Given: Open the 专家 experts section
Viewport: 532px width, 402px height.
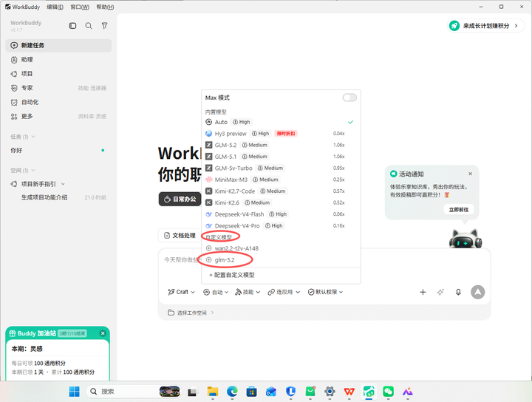Looking at the screenshot, I should coord(58,88).
